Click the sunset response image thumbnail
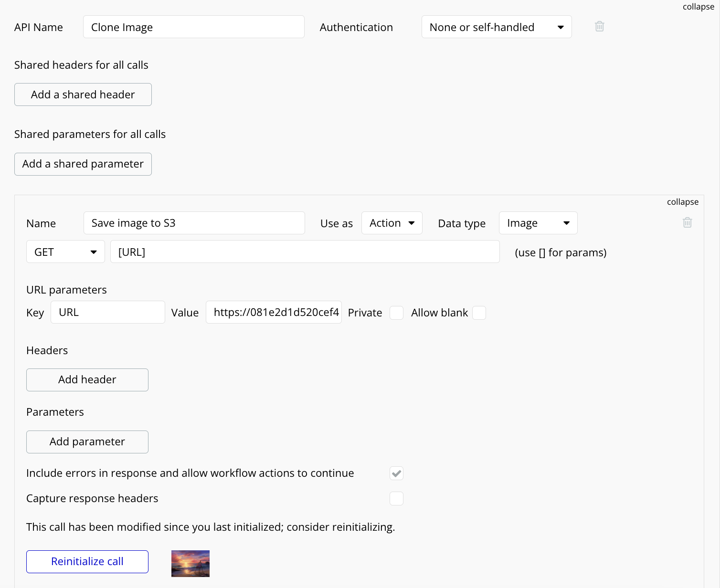The height and width of the screenshot is (588, 720). click(x=190, y=563)
